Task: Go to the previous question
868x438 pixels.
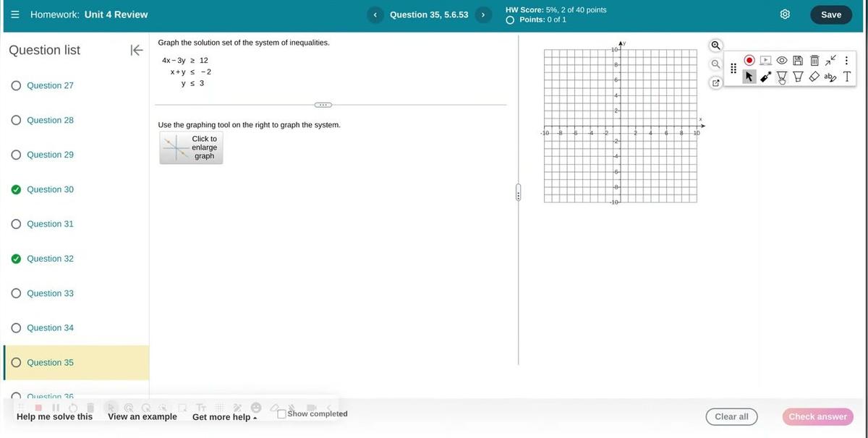Action: tap(375, 14)
